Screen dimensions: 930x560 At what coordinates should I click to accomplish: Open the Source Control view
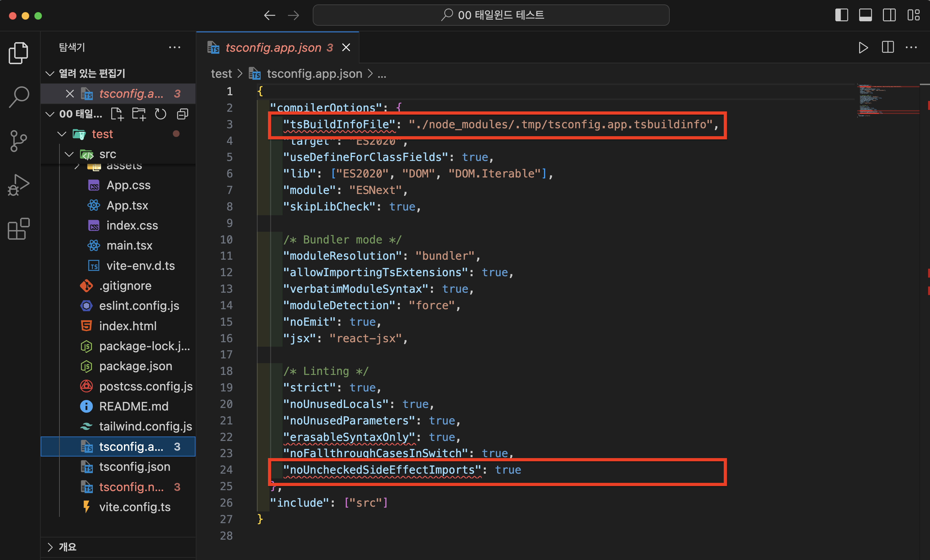point(18,141)
